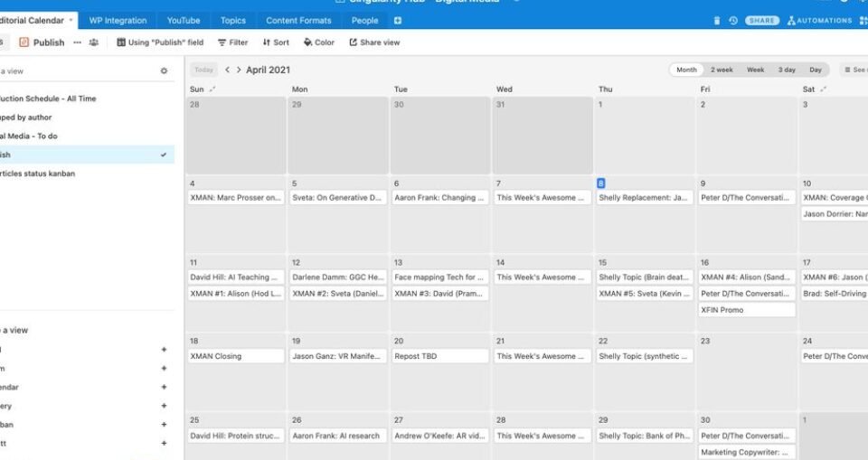Switch to WP Integration tab

pyautogui.click(x=118, y=21)
